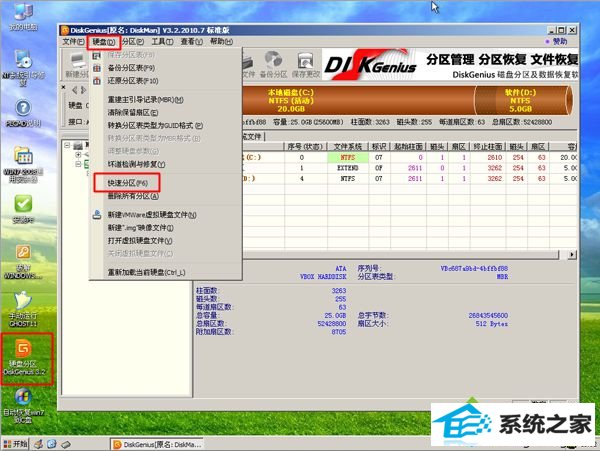Choose 坏道检测与修复 menu entry
Screen dimensions: 600x451
click(x=136, y=164)
